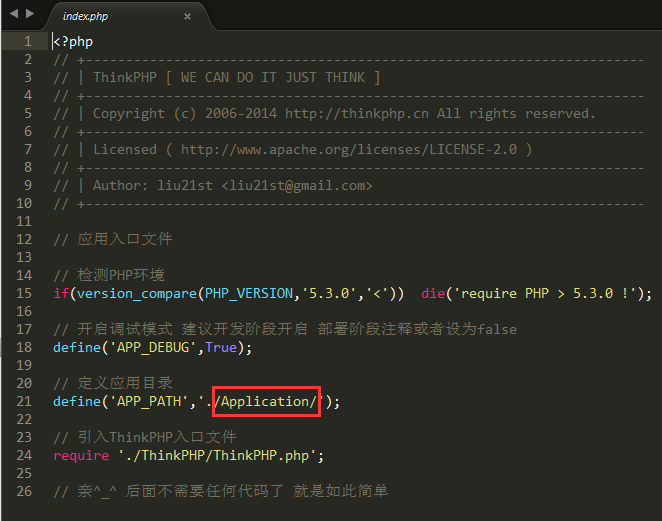This screenshot has height=521, width=662.
Task: Click line number 21 in gutter
Action: [24, 402]
